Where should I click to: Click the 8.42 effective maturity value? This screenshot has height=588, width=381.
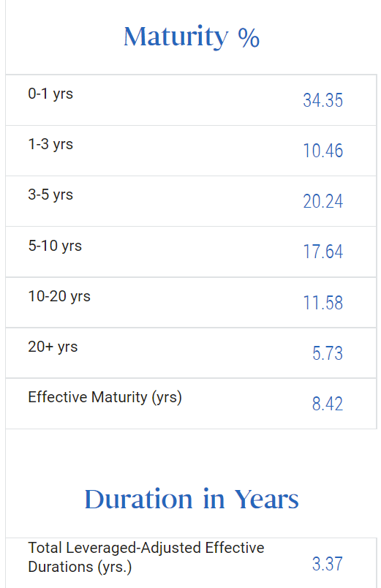(328, 404)
